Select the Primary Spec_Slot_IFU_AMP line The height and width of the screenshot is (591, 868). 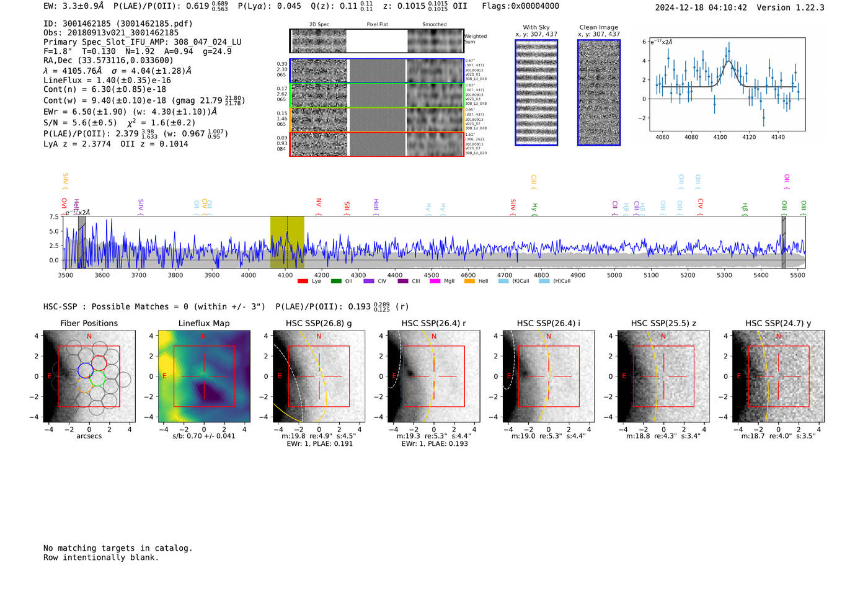click(143, 42)
